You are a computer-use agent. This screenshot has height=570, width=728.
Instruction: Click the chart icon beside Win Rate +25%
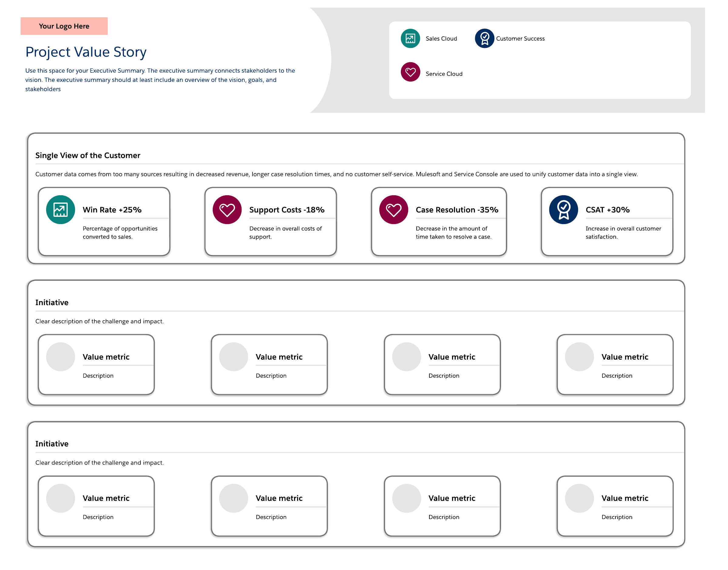point(60,210)
